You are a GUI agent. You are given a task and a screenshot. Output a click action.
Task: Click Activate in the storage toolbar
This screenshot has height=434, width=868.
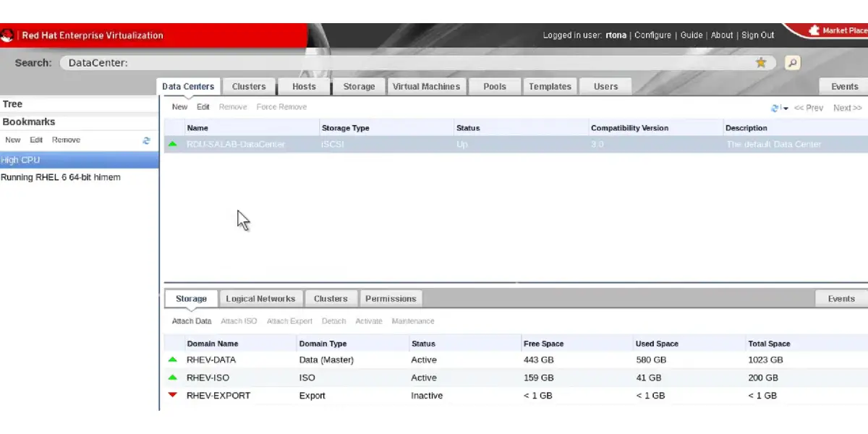369,321
